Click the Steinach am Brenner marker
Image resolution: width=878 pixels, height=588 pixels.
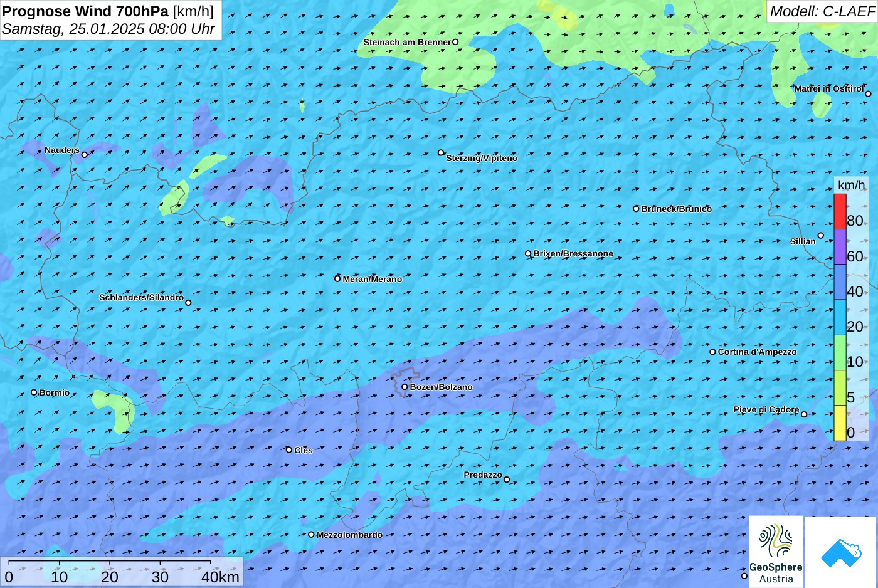pos(455,42)
